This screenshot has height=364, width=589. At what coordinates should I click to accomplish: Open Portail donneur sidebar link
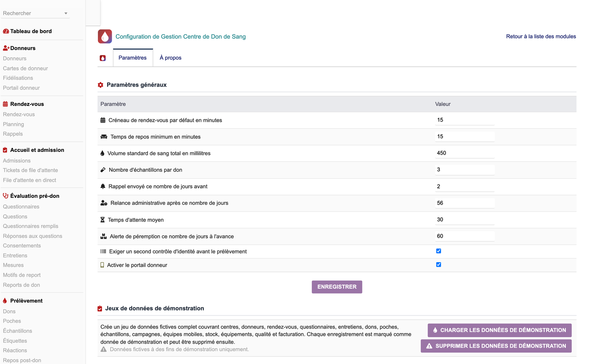point(21,88)
